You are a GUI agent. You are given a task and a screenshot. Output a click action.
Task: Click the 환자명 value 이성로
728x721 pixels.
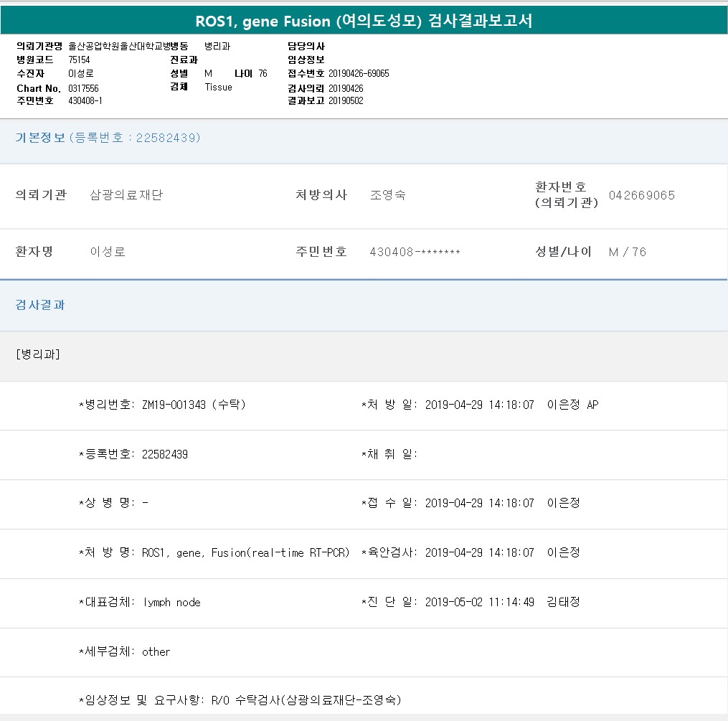[108, 252]
